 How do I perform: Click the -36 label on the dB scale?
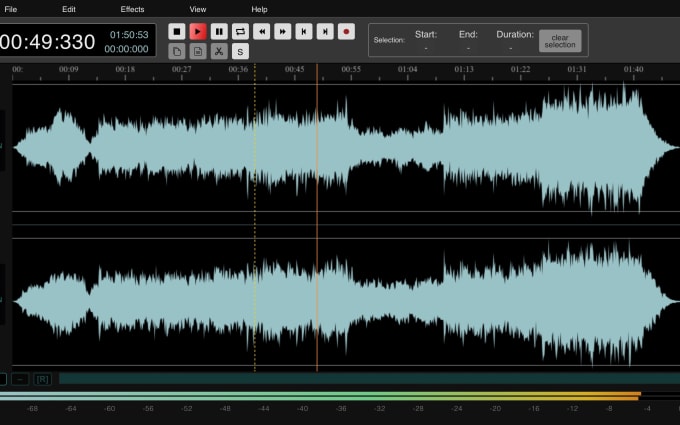341,409
